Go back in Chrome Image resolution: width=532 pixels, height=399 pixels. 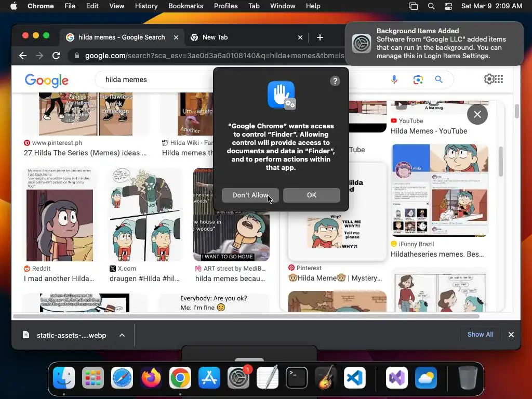pos(23,56)
